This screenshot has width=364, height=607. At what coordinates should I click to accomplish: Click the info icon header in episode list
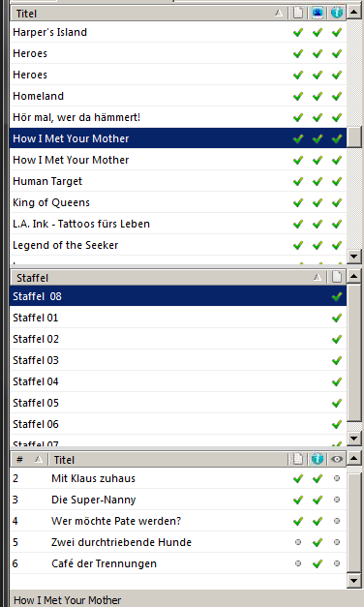tap(318, 459)
